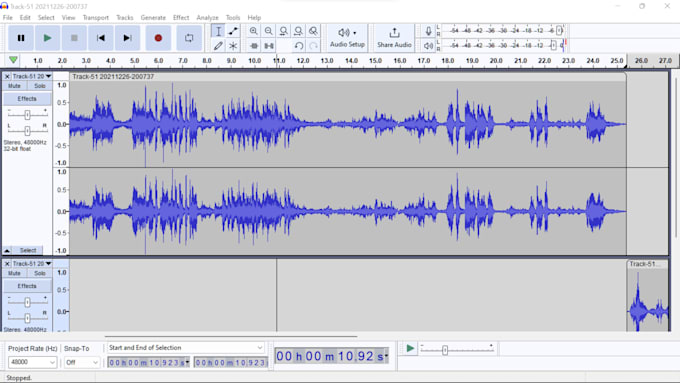This screenshot has width=680, height=383.
Task: Click the Undo arrow icon
Action: 298,46
